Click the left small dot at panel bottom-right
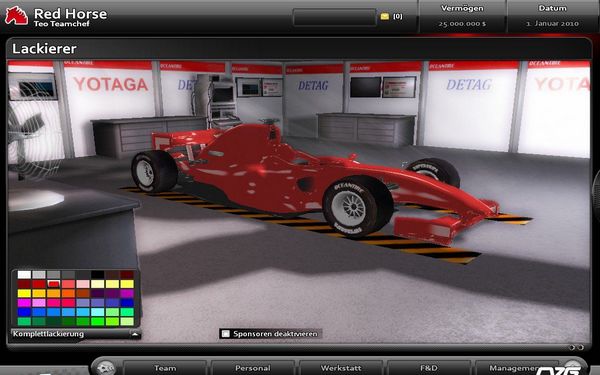600x375 pixels. click(572, 347)
